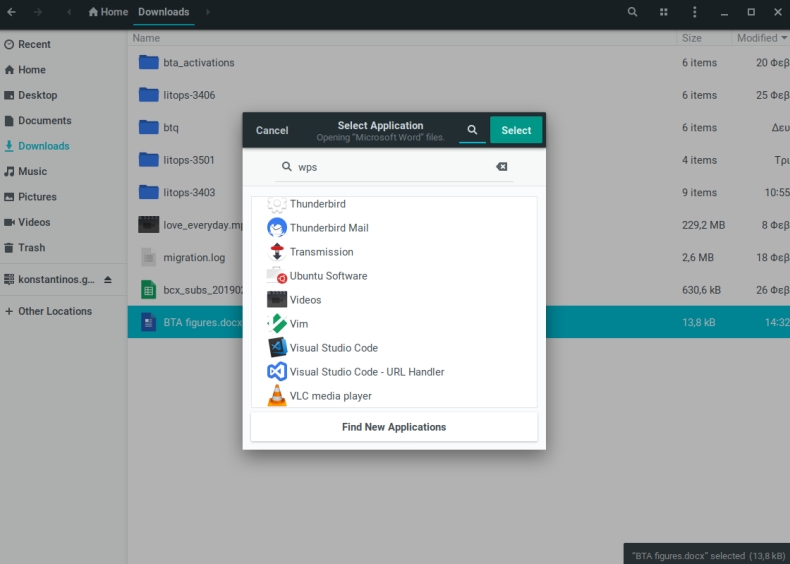Click the Home path bar button

point(108,12)
